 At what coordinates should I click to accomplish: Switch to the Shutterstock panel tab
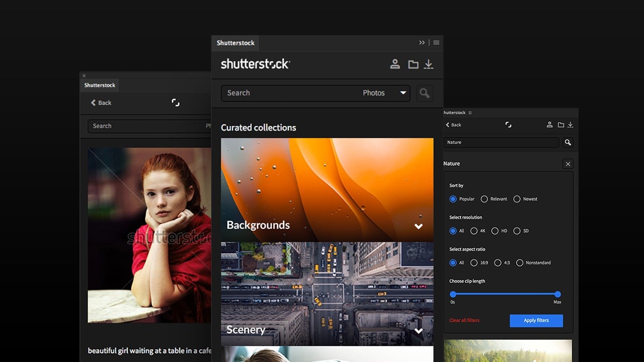pyautogui.click(x=234, y=43)
